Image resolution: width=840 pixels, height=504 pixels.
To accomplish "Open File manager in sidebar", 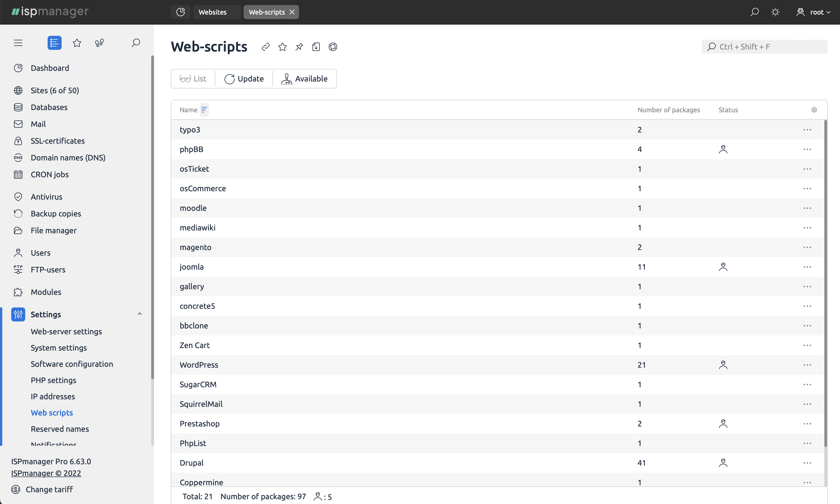I will point(54,231).
